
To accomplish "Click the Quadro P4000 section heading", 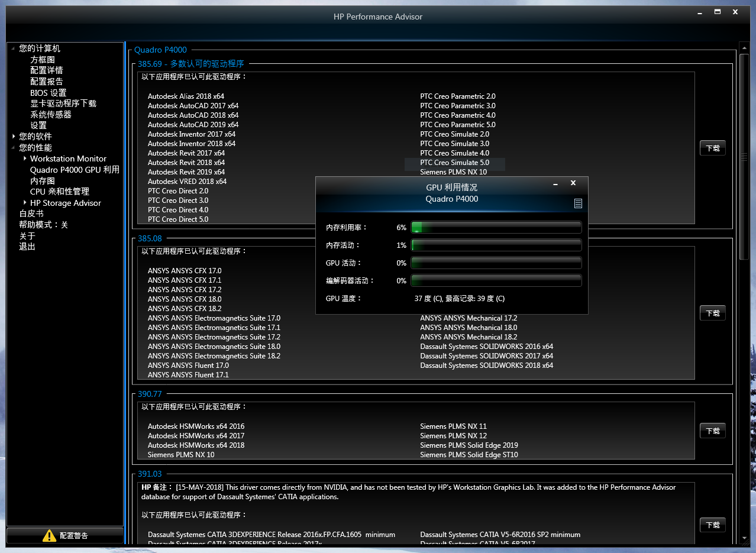I will tap(160, 50).
